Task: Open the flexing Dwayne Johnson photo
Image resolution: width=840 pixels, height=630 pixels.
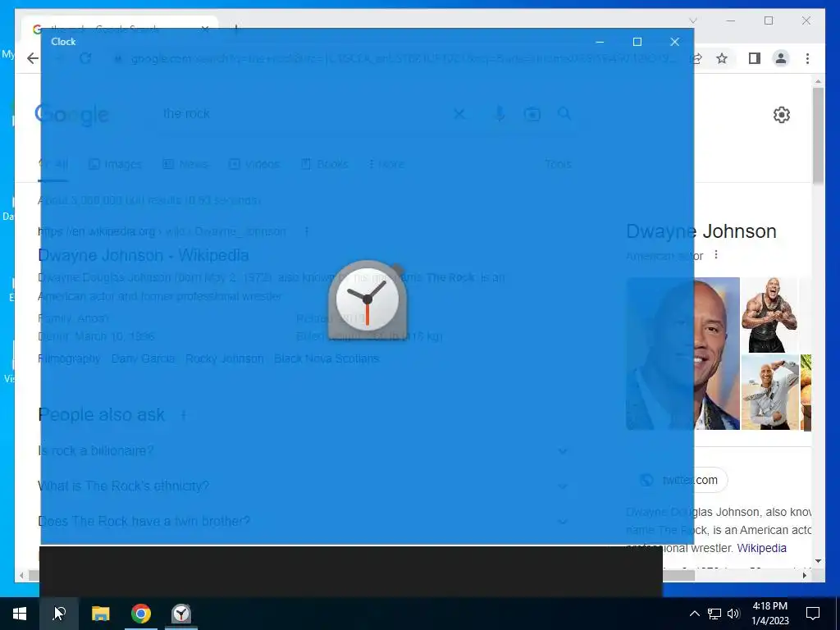Action: point(769,315)
